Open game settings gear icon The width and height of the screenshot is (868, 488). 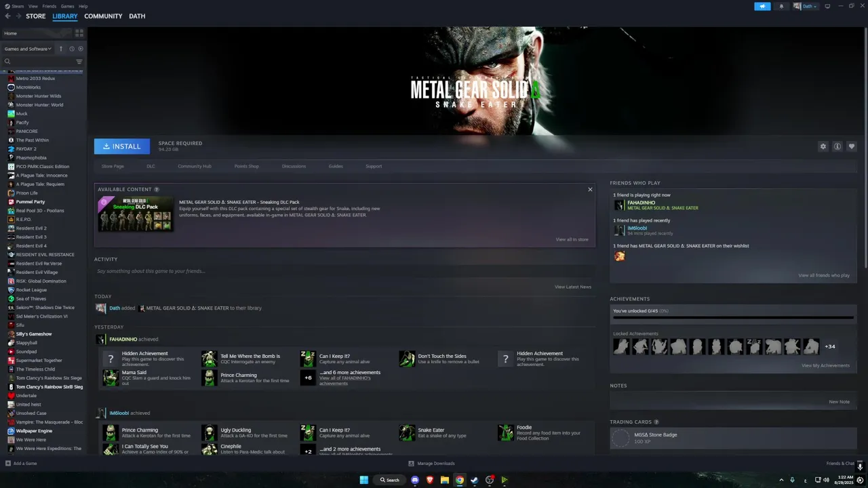pos(823,146)
